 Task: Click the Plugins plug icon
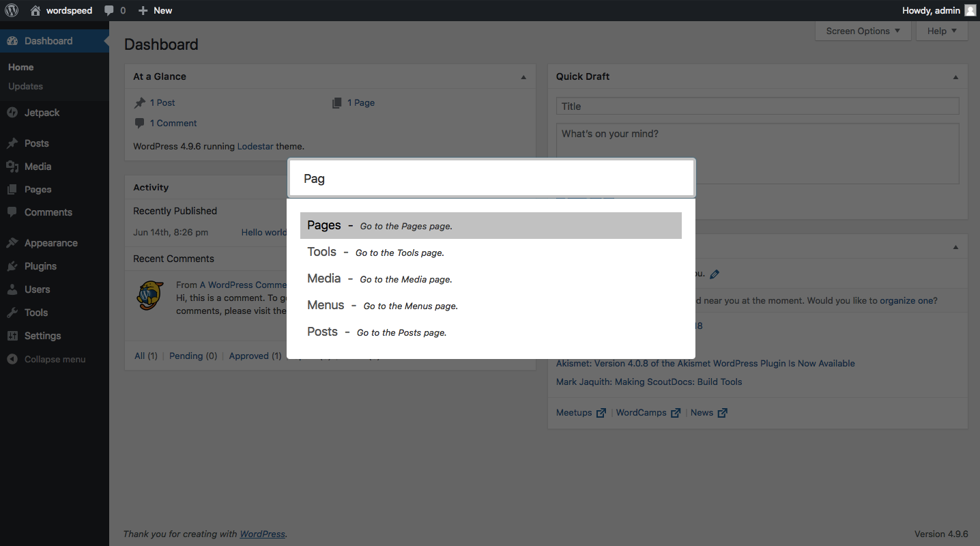[x=12, y=266]
